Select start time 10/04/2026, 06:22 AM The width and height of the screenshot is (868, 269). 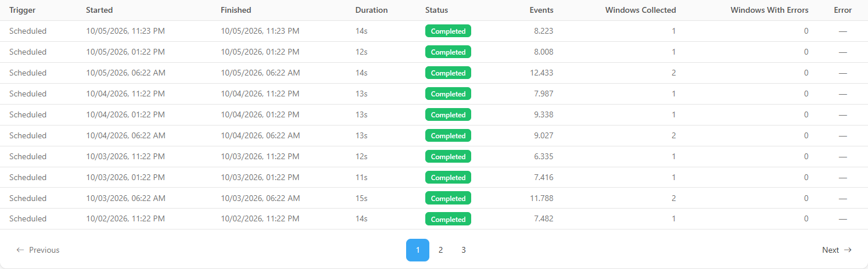[125, 136]
